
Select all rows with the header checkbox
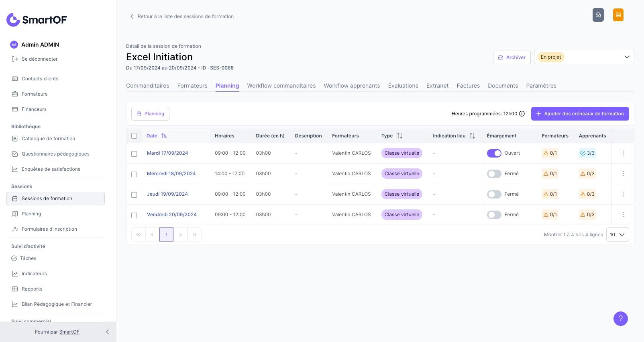coord(134,136)
